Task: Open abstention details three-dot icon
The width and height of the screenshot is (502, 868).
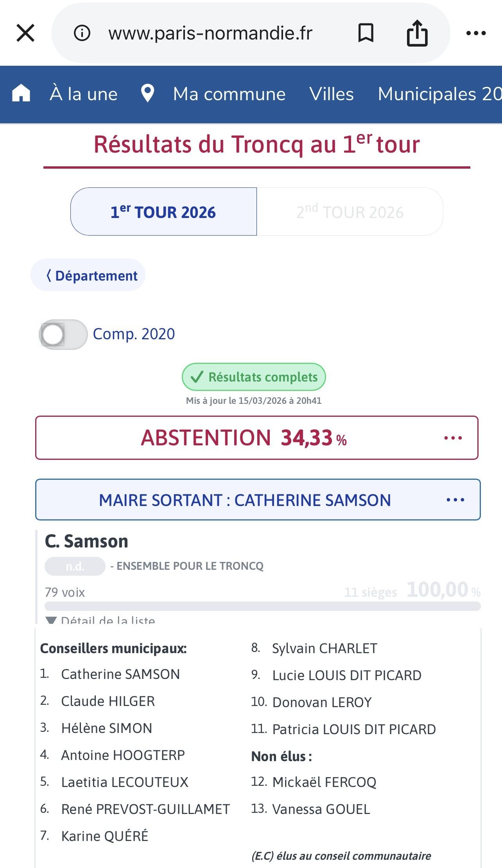Action: point(453,438)
